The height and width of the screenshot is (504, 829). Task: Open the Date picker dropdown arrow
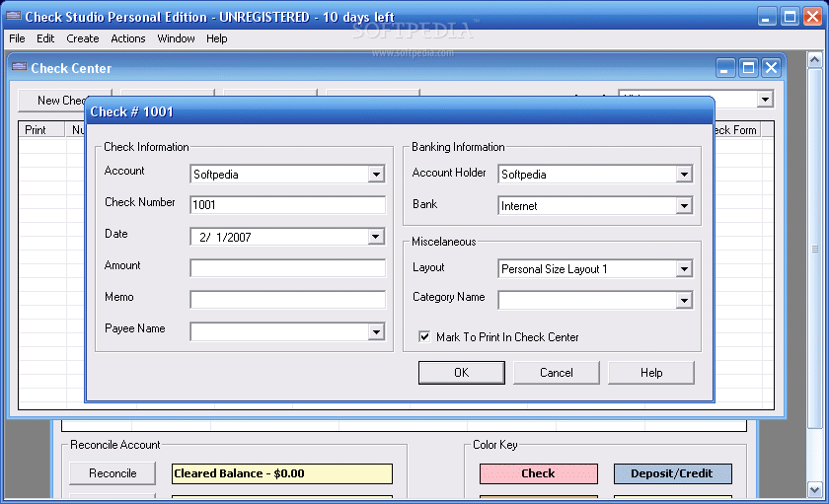click(x=376, y=237)
